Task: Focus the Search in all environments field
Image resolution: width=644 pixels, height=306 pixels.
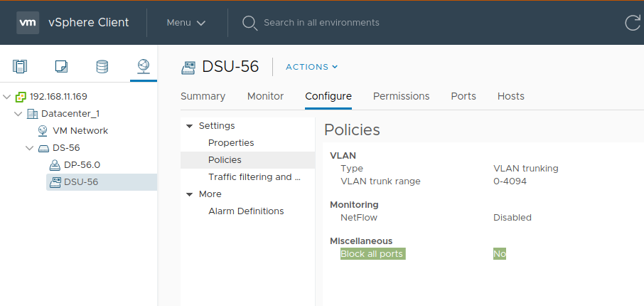Action: pos(321,23)
